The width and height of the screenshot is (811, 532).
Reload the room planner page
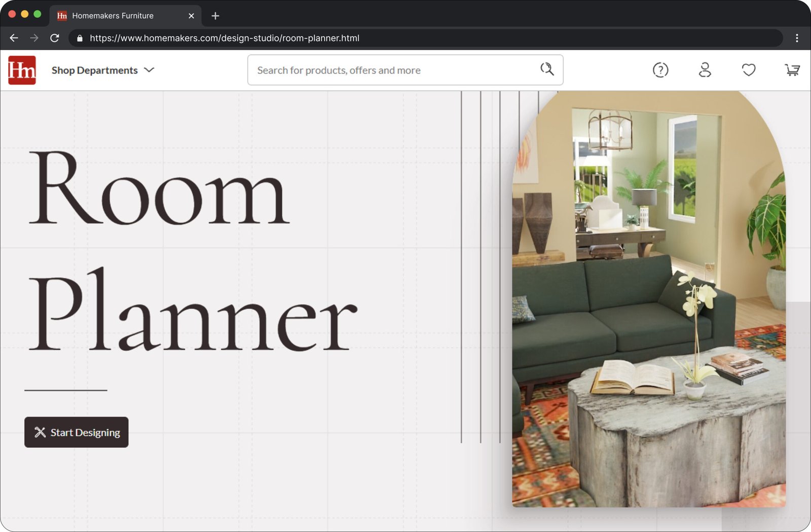pyautogui.click(x=55, y=38)
